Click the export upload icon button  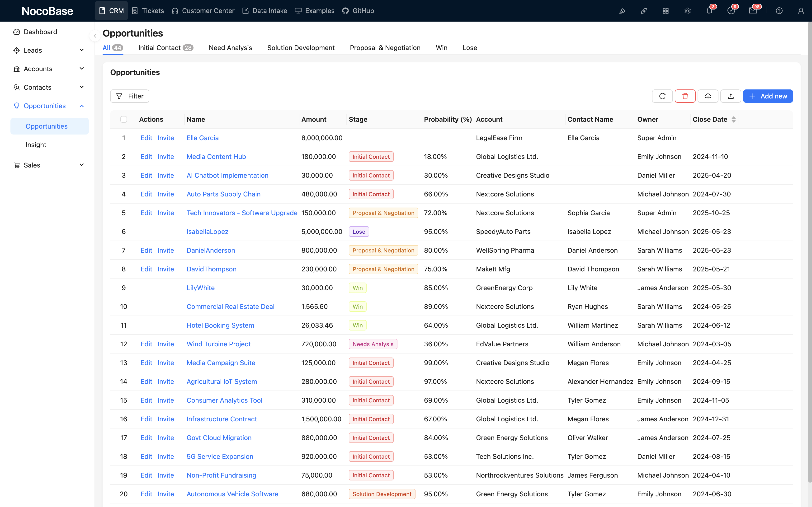point(731,96)
